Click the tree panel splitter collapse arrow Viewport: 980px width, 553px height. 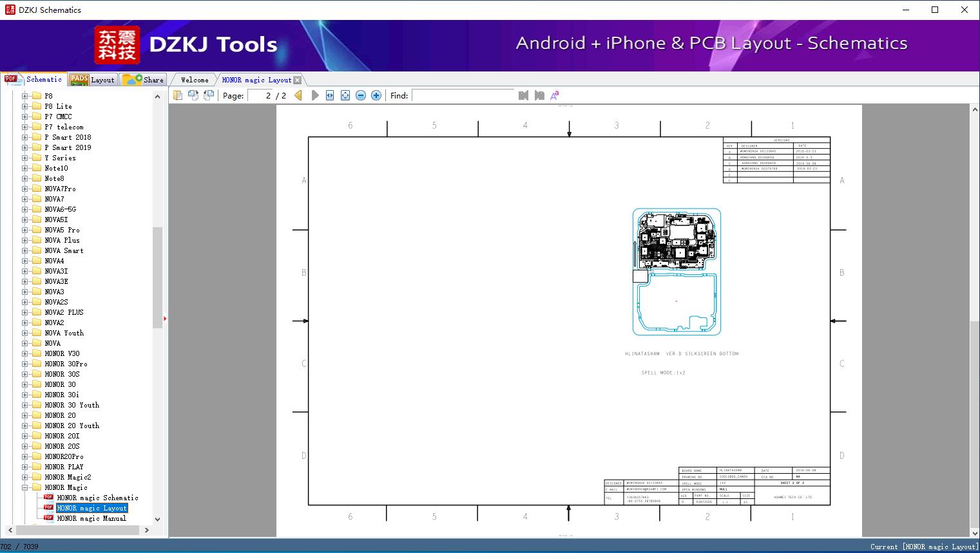point(165,318)
